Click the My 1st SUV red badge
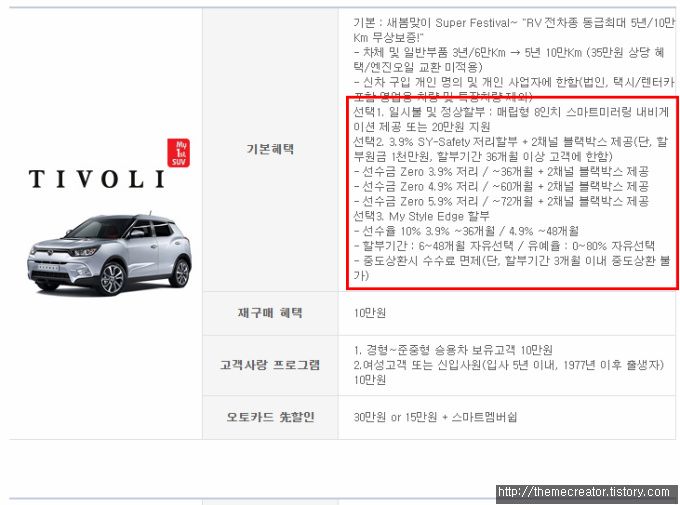680x505 pixels. pos(179,153)
